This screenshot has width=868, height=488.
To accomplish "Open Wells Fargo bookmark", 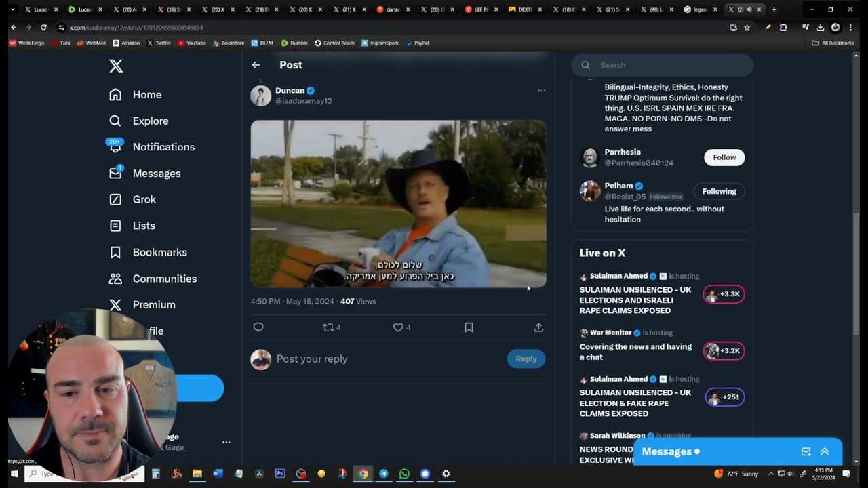I will tap(27, 43).
